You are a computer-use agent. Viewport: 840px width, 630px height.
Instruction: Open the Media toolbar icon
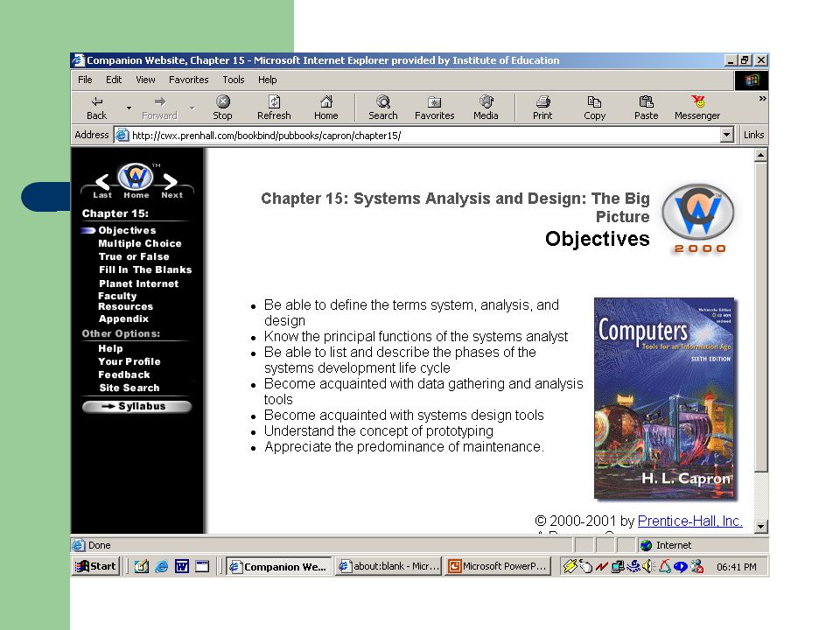click(x=486, y=101)
